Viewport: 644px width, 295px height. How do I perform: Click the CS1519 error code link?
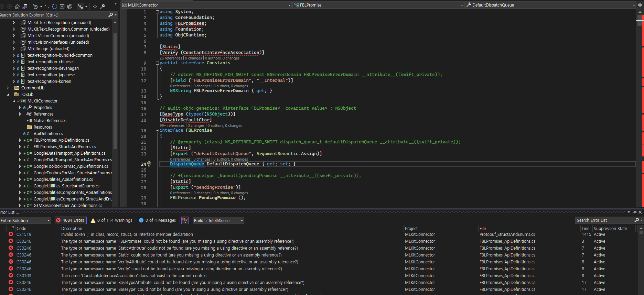[24, 234]
